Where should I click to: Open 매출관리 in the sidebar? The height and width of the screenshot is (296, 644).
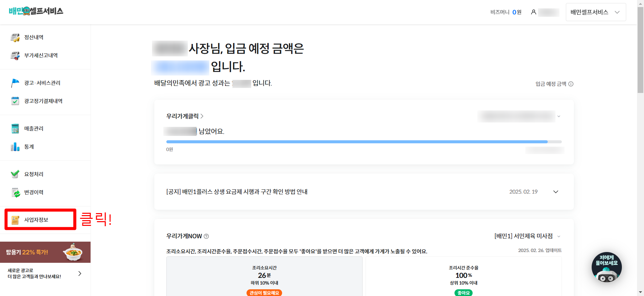pyautogui.click(x=34, y=129)
